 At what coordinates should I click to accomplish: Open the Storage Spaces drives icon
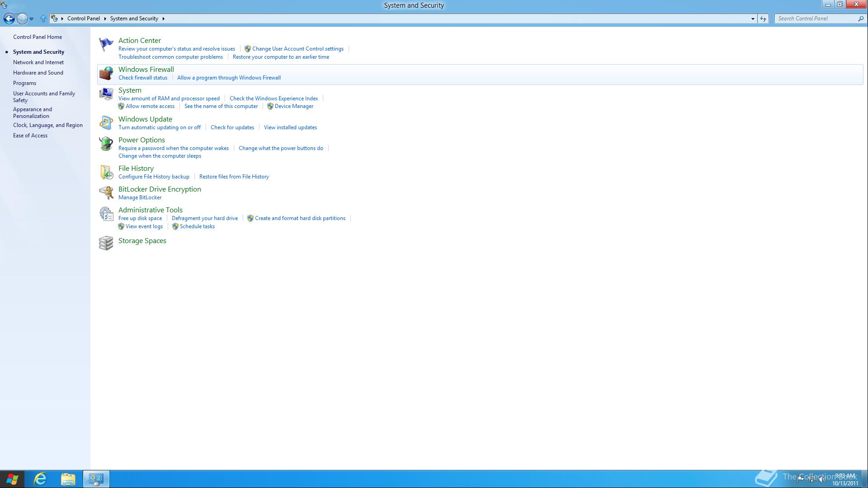106,243
